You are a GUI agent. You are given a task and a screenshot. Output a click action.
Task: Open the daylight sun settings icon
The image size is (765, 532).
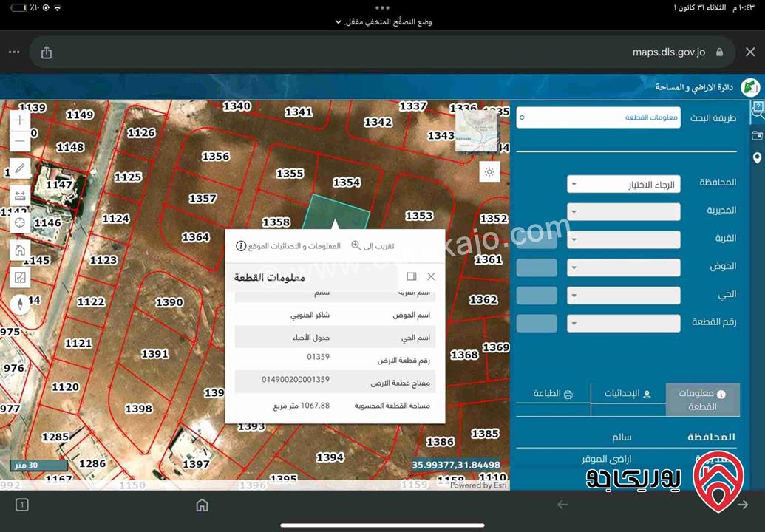point(489,172)
